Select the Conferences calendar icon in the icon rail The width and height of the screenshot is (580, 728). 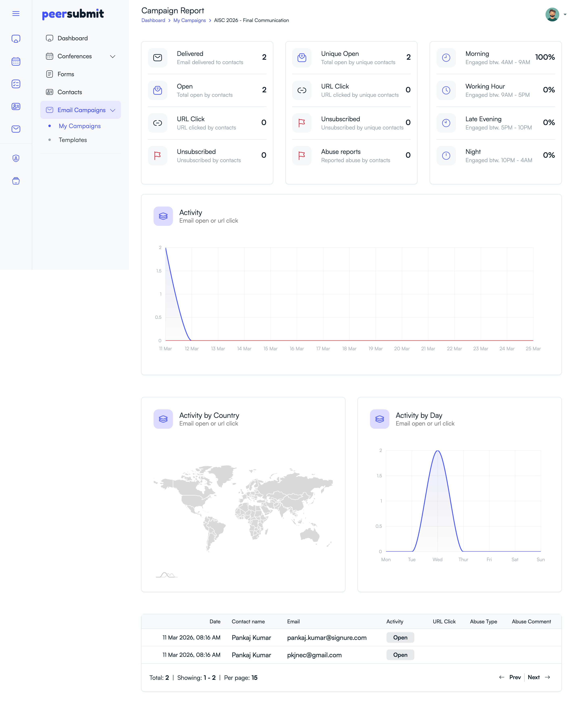(x=16, y=61)
